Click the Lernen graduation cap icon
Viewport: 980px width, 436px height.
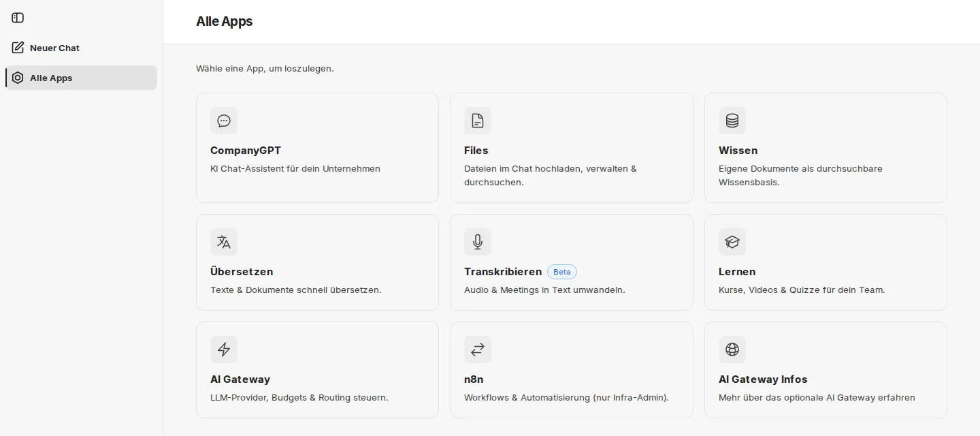[x=732, y=242]
